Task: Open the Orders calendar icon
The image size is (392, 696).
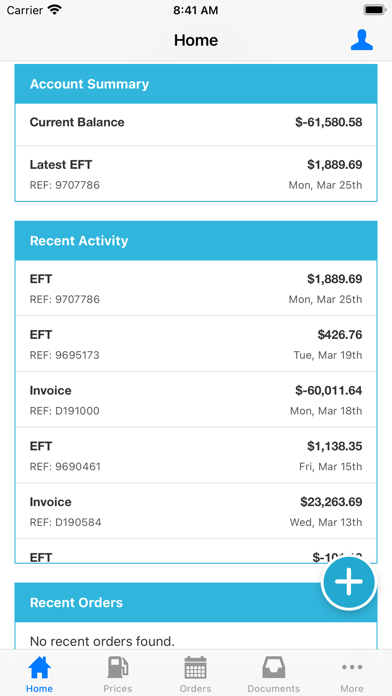Action: (x=195, y=668)
